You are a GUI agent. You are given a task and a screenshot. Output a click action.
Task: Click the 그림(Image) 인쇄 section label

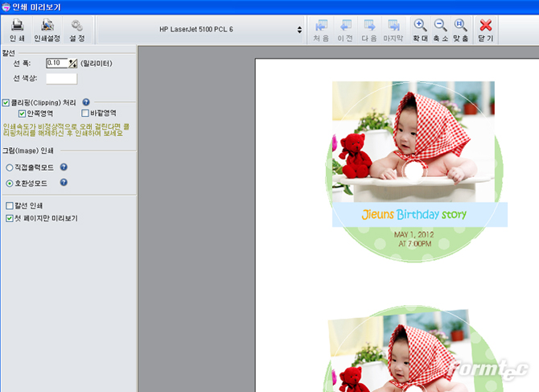point(28,151)
